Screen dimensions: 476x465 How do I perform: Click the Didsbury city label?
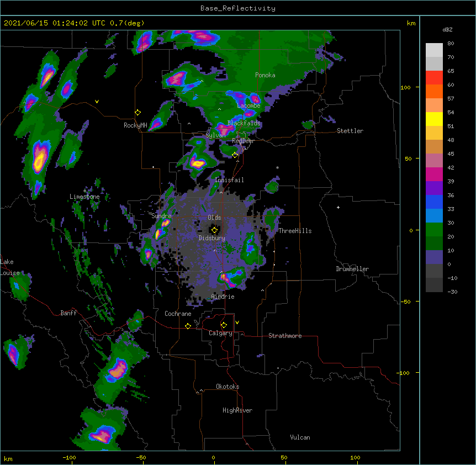[212, 238]
